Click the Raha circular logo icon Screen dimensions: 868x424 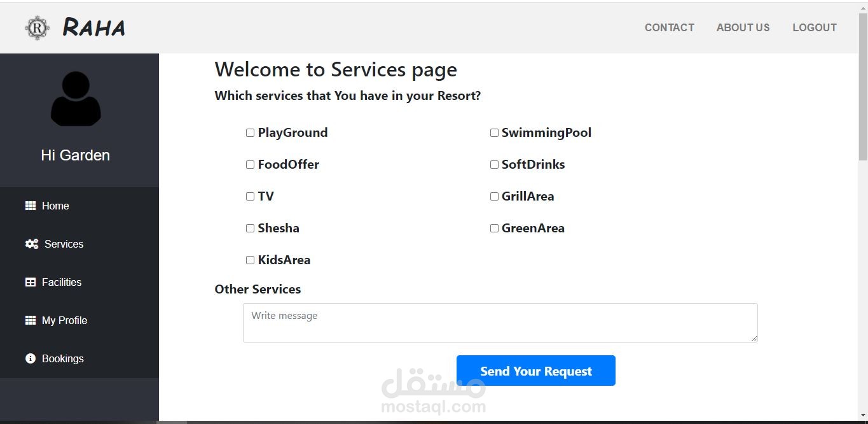pos(36,27)
